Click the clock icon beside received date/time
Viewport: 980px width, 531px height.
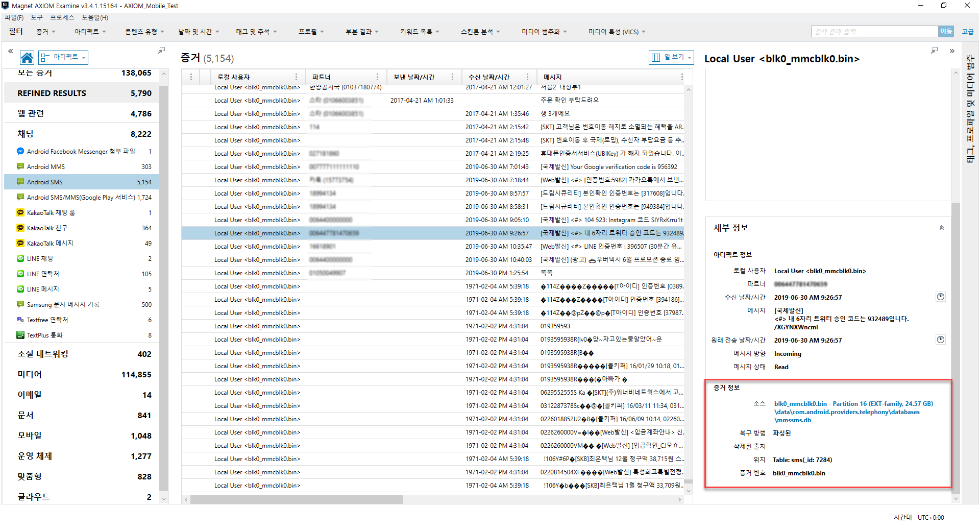[x=941, y=297]
